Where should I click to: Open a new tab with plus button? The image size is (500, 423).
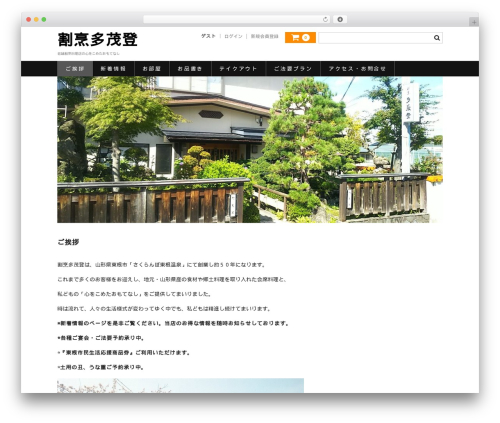click(474, 22)
